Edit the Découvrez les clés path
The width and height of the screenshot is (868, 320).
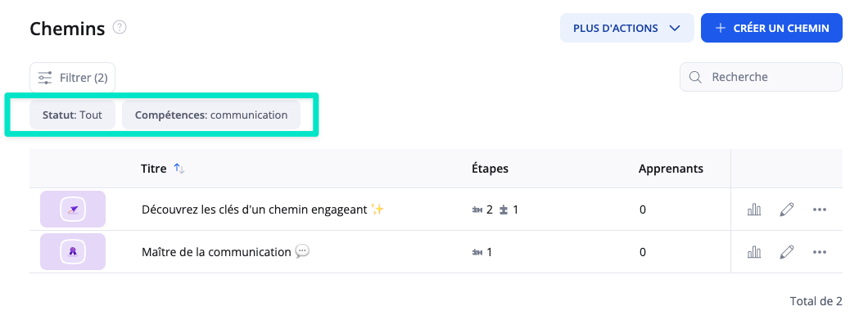pyautogui.click(x=787, y=210)
